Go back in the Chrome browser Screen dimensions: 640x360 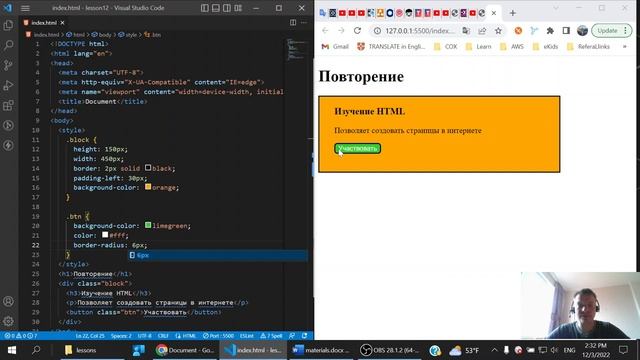click(x=325, y=31)
